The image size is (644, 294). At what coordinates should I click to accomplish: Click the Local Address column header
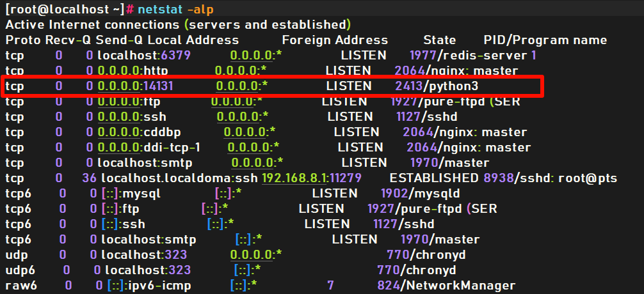(x=193, y=40)
